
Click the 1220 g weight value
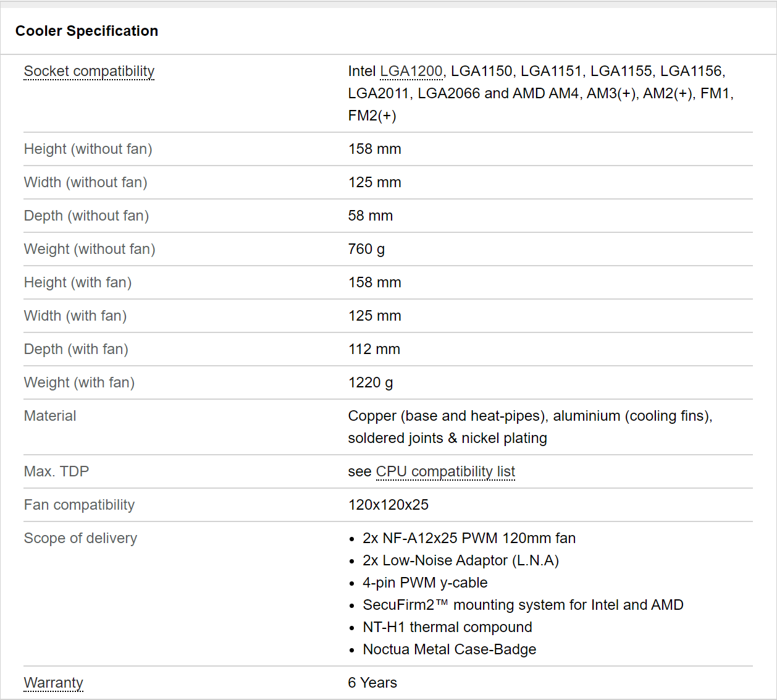coord(371,382)
